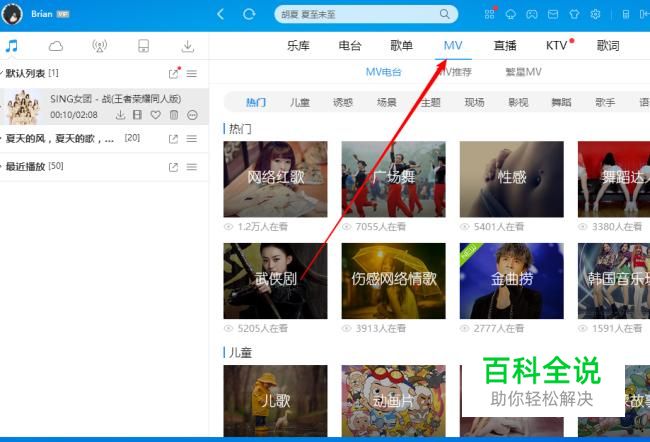The width and height of the screenshot is (650, 442).
Task: Select the MV电台 sub-tab
Action: [x=383, y=72]
